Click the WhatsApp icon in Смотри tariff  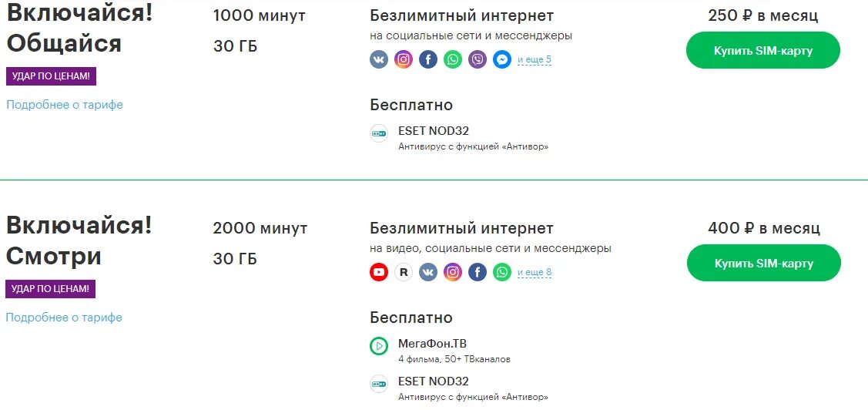coord(502,272)
